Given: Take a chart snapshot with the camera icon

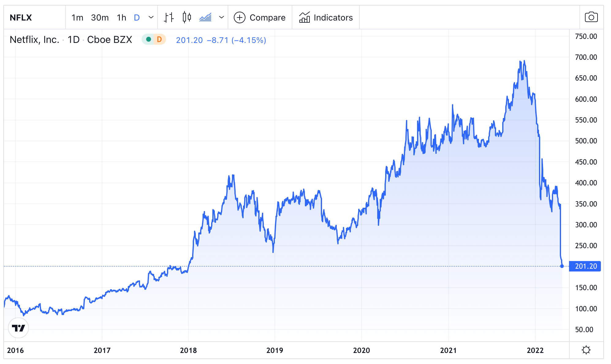Looking at the screenshot, I should click(x=591, y=17).
